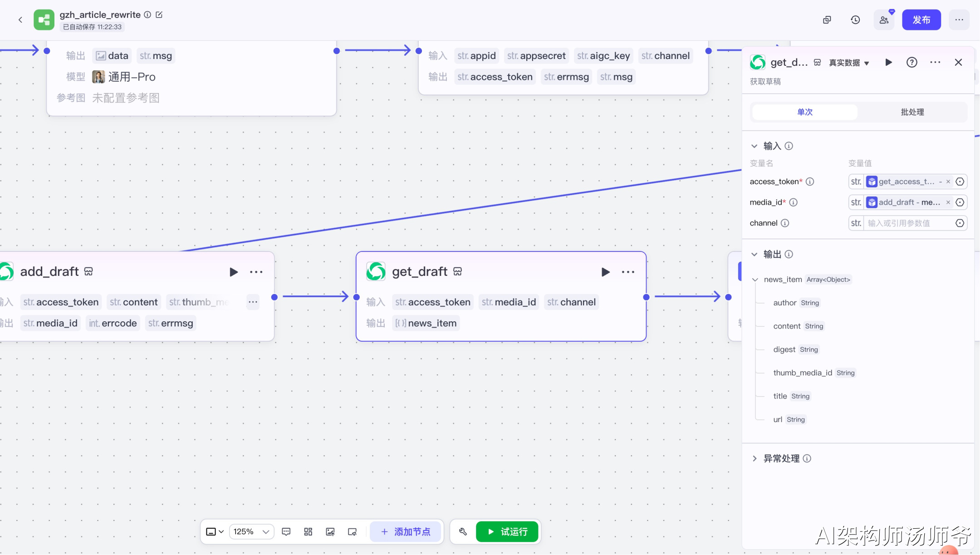
Task: Switch to the 批处理 batch mode
Action: click(912, 112)
